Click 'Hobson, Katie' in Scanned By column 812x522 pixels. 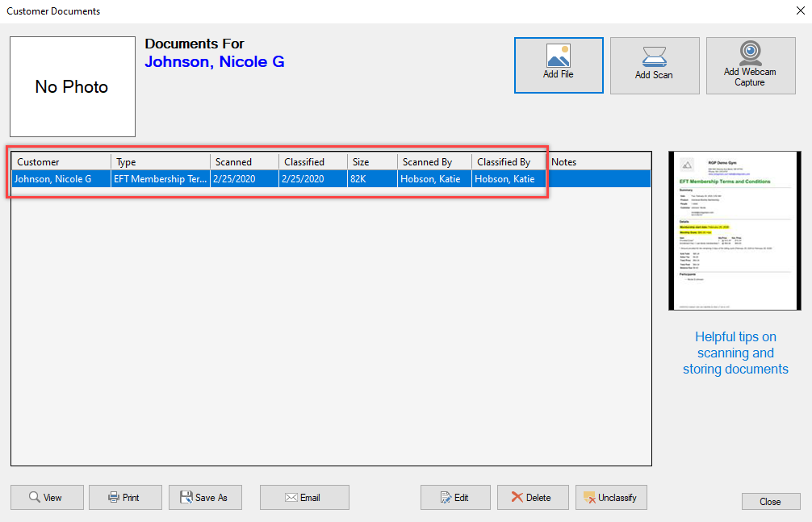click(434, 178)
